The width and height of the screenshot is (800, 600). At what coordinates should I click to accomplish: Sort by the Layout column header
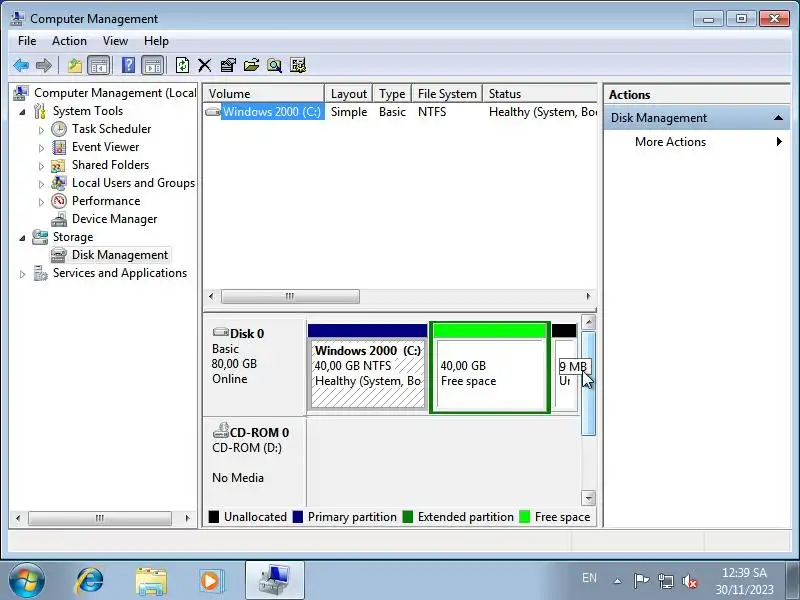tap(348, 94)
